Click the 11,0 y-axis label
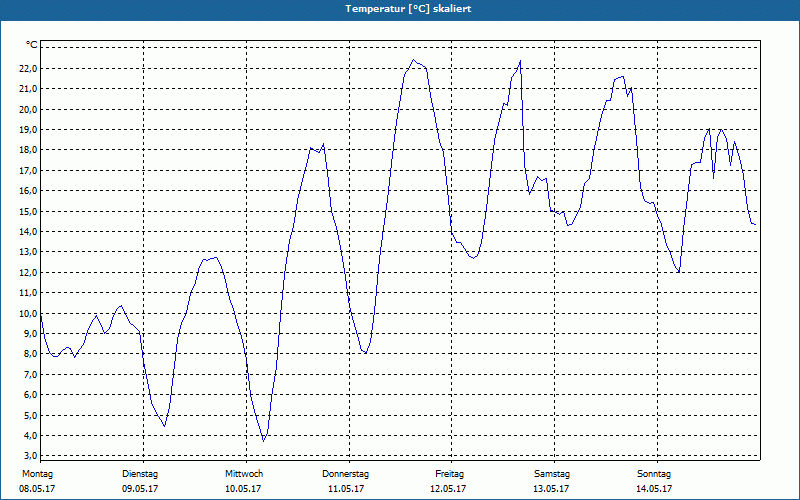The width and height of the screenshot is (800, 500). 29,293
